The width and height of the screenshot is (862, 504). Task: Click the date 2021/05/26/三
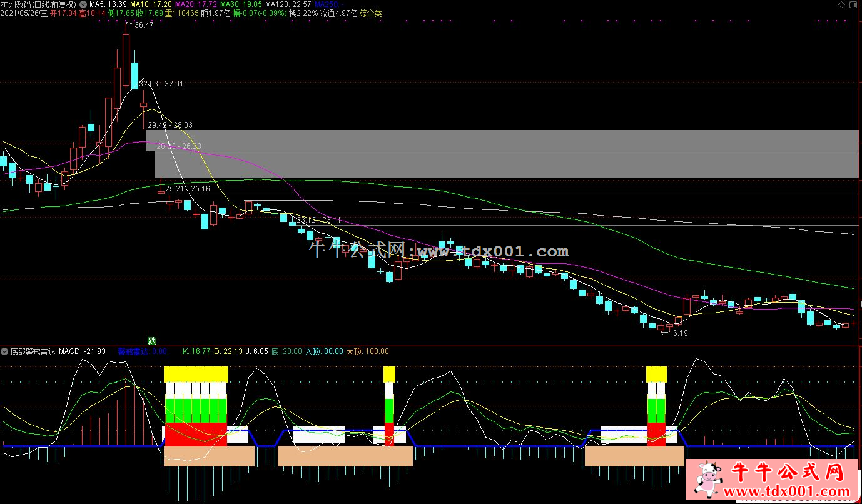pyautogui.click(x=24, y=13)
